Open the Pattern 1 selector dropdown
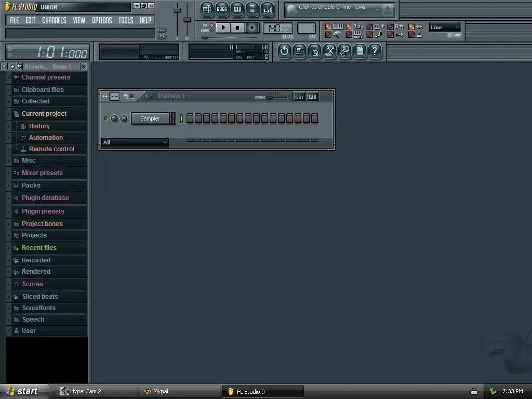Image resolution: width=532 pixels, height=399 pixels. (x=174, y=96)
